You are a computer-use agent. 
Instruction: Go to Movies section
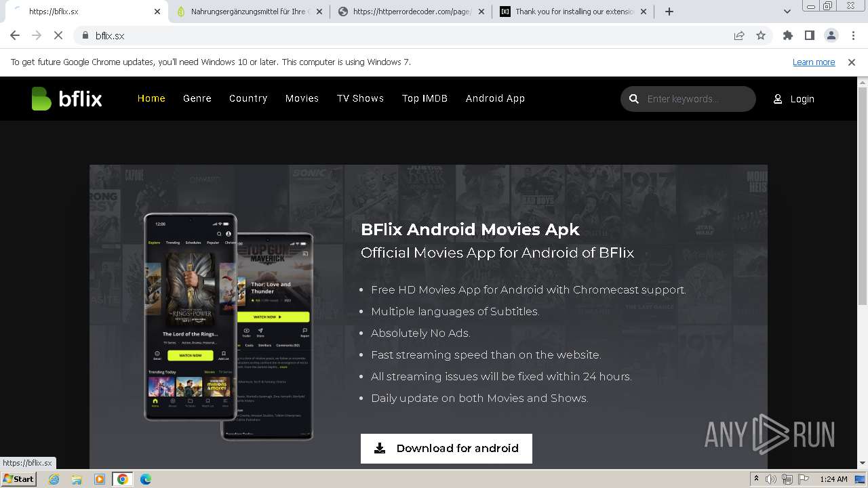point(302,98)
